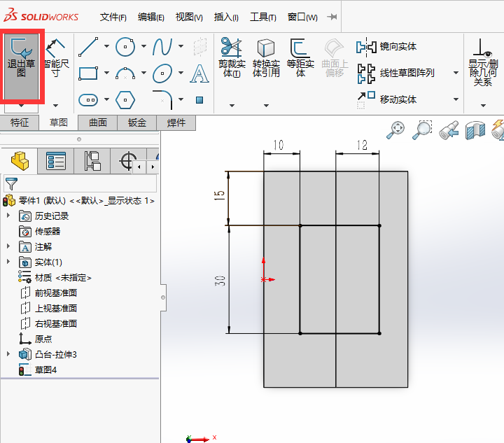This screenshot has height=443, width=504.
Task: Select the Corner Rectangle tool
Action: coord(88,73)
